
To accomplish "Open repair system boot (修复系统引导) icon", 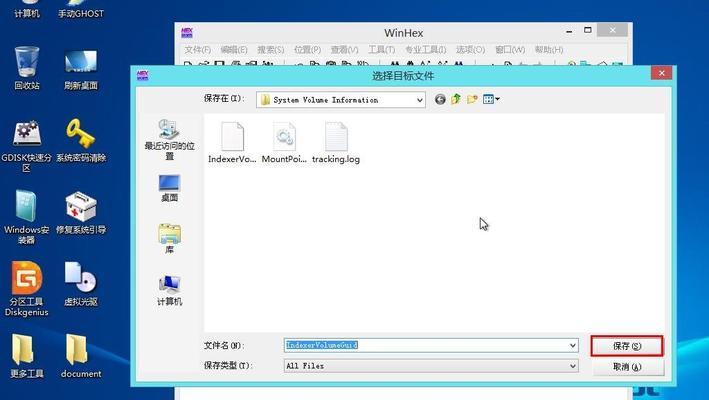I will [81, 212].
